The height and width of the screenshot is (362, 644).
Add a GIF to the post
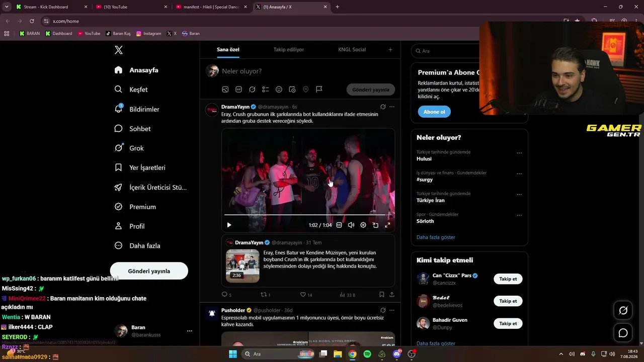238,89
